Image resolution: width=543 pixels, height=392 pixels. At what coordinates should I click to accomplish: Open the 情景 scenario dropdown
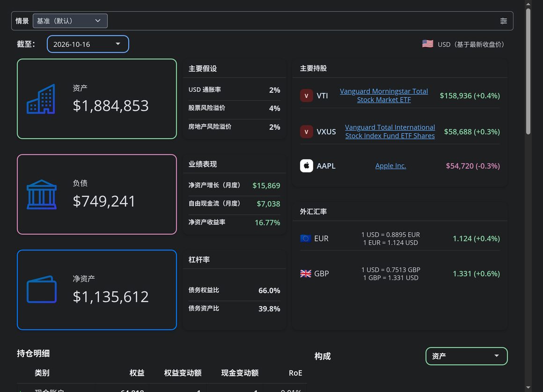tap(70, 21)
